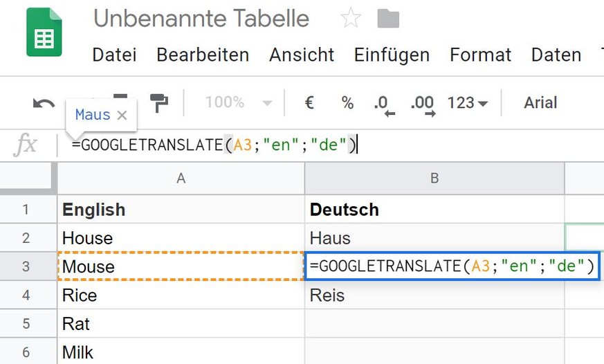Dismiss the Maus preview tooltip
Screen dimensions: 604x364
point(122,115)
